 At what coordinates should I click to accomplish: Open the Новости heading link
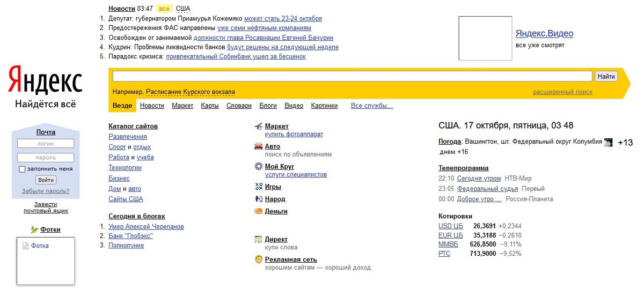coord(122,9)
